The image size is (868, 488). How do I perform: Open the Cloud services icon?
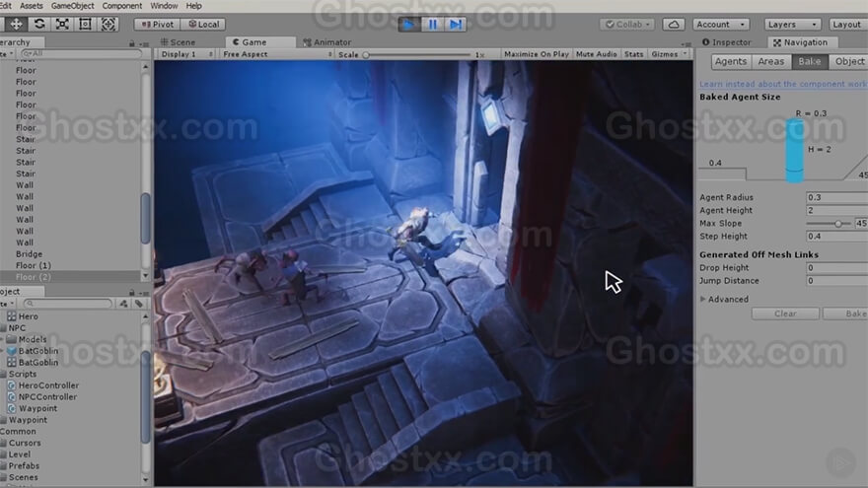(674, 25)
